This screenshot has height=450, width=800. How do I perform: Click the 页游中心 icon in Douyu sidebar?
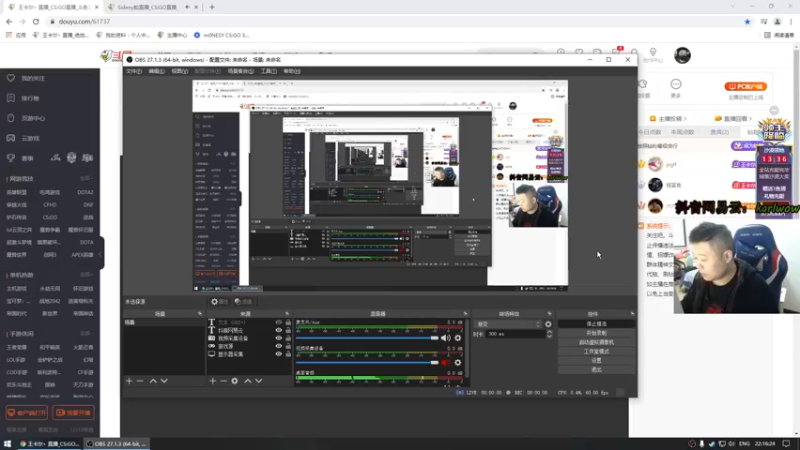point(11,118)
